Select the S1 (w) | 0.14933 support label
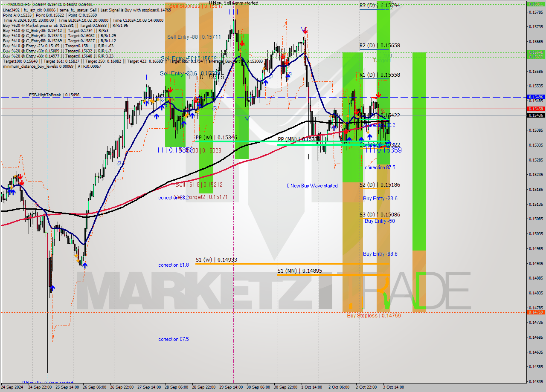 [216, 260]
